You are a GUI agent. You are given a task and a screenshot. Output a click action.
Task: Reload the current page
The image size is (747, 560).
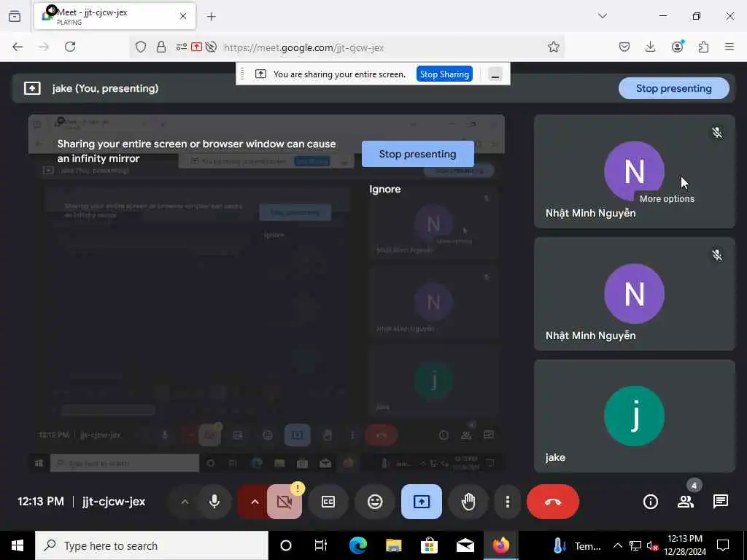(x=70, y=47)
